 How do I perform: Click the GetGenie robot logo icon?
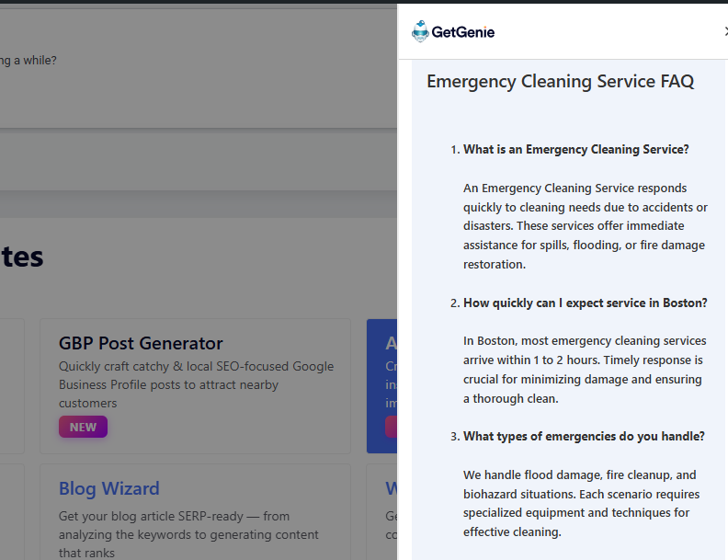point(420,31)
